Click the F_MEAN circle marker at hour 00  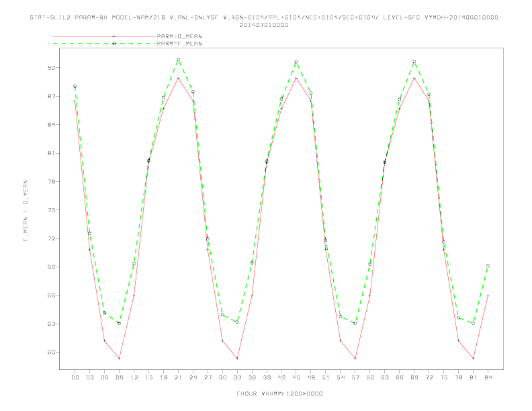[75, 87]
